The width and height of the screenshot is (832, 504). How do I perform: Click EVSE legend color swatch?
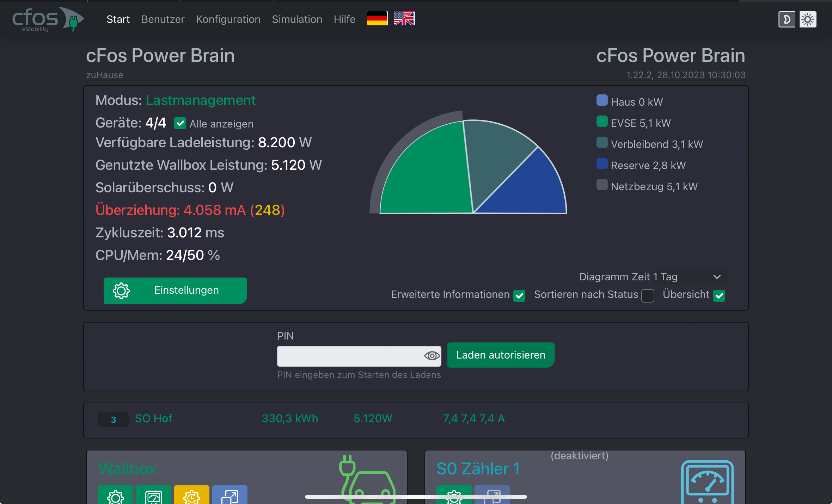(x=602, y=121)
